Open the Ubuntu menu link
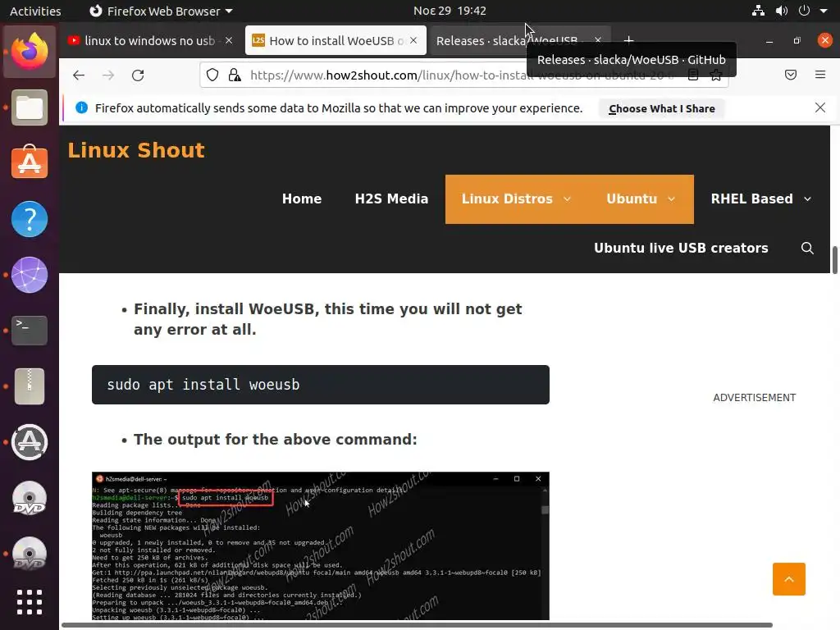Viewport: 840px width, 630px height. 632,199
